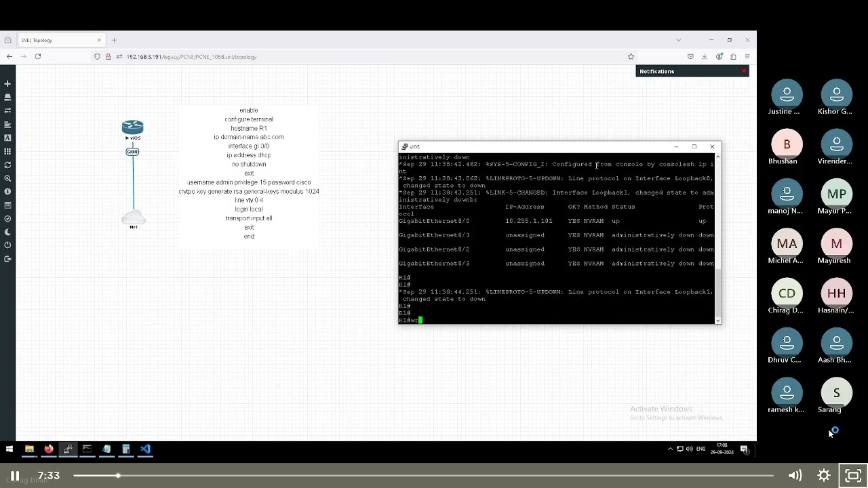This screenshot has height=488, width=868.
Task: Show hidden system tray icons chevron
Action: [x=670, y=449]
